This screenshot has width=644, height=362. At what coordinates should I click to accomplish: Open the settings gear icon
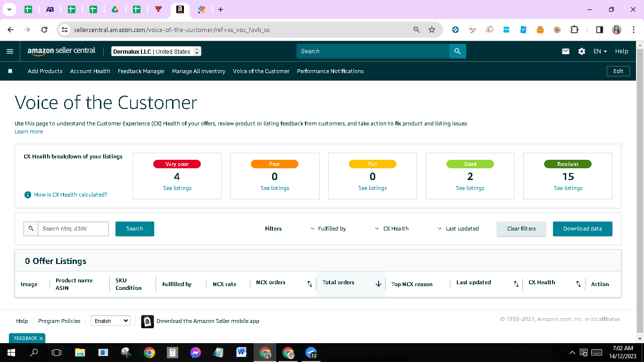(x=582, y=51)
